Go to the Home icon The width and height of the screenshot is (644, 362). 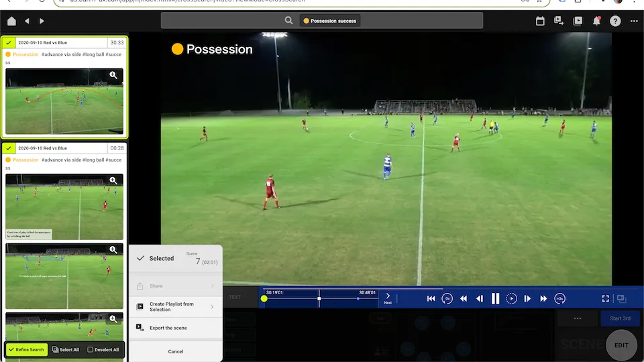11,21
